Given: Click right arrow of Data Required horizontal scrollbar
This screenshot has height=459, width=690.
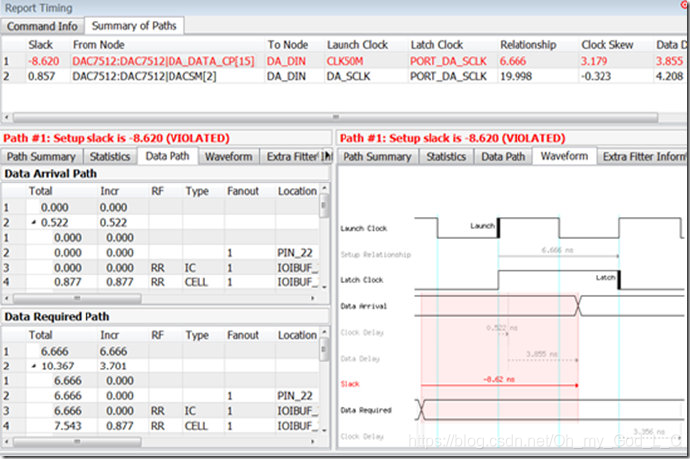Looking at the screenshot, I should 313,441.
